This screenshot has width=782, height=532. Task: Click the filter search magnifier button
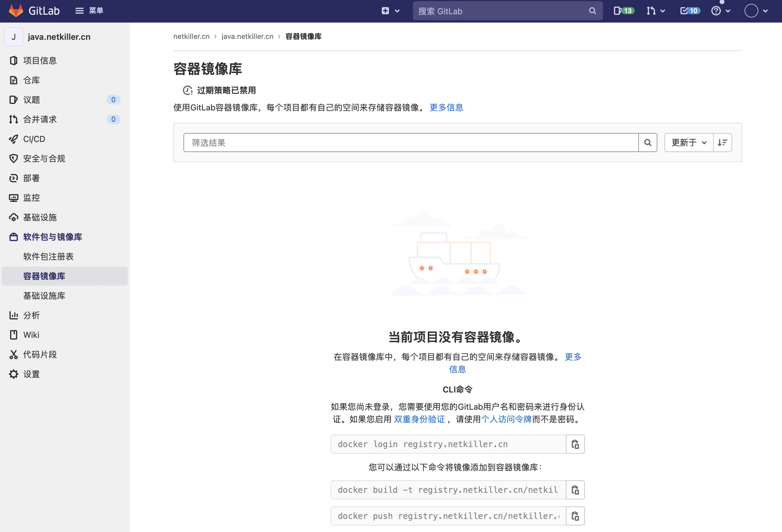[x=648, y=143]
